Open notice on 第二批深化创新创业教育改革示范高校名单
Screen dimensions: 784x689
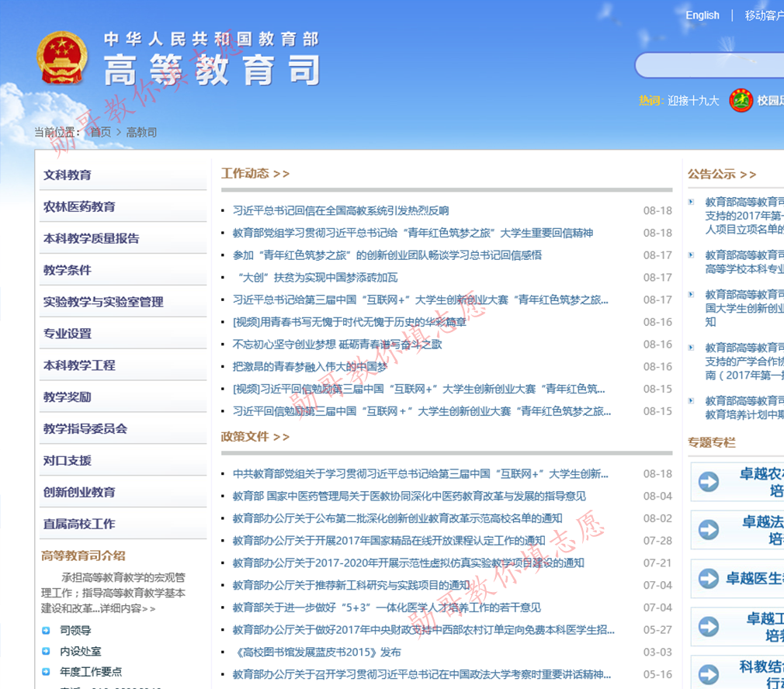tap(397, 518)
